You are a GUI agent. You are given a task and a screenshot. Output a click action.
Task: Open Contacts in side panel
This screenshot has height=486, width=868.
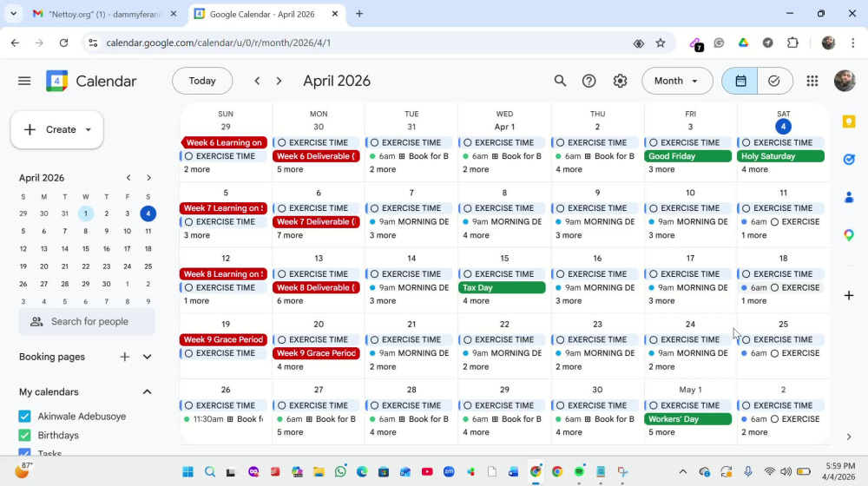(x=849, y=198)
